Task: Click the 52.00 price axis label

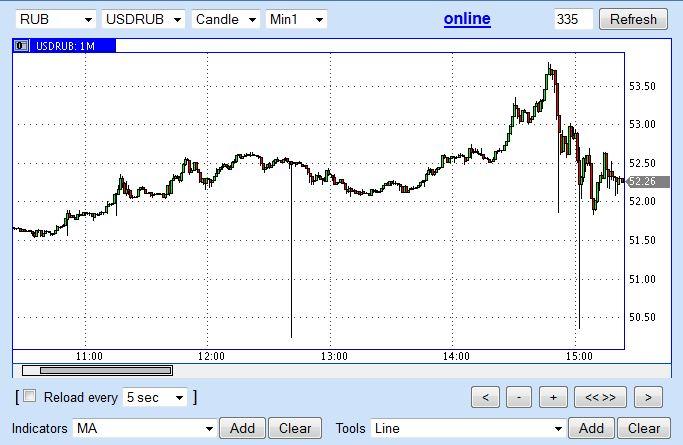Action: tap(642, 202)
